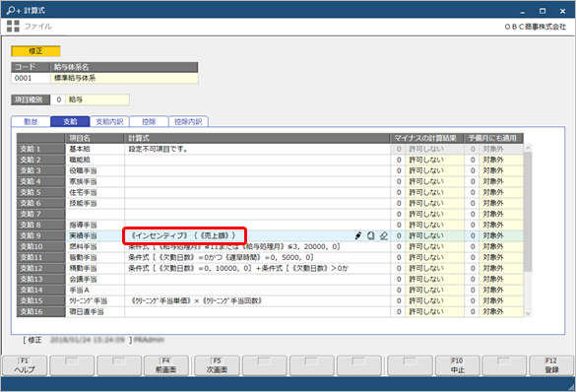Viewport: 576px width, 392px height.
Task: Click the 家族手当 item name cell
Action: pos(95,181)
